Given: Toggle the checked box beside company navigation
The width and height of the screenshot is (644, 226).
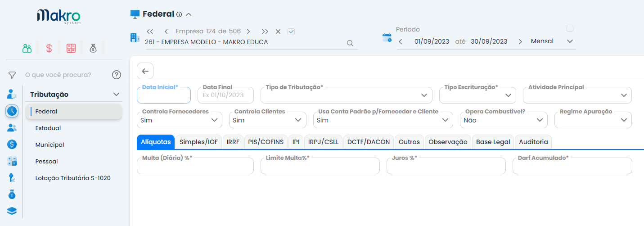Looking at the screenshot, I should coord(291,32).
